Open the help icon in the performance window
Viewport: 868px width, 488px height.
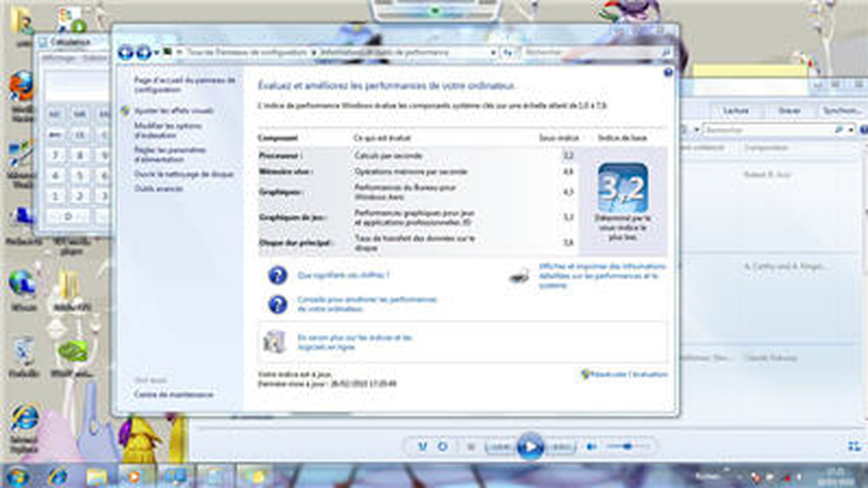[x=668, y=72]
